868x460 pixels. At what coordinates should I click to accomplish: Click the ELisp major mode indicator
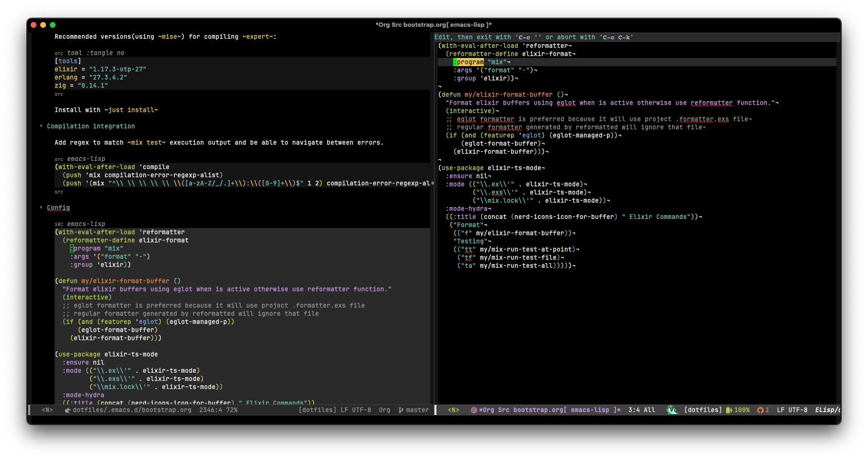(827, 410)
